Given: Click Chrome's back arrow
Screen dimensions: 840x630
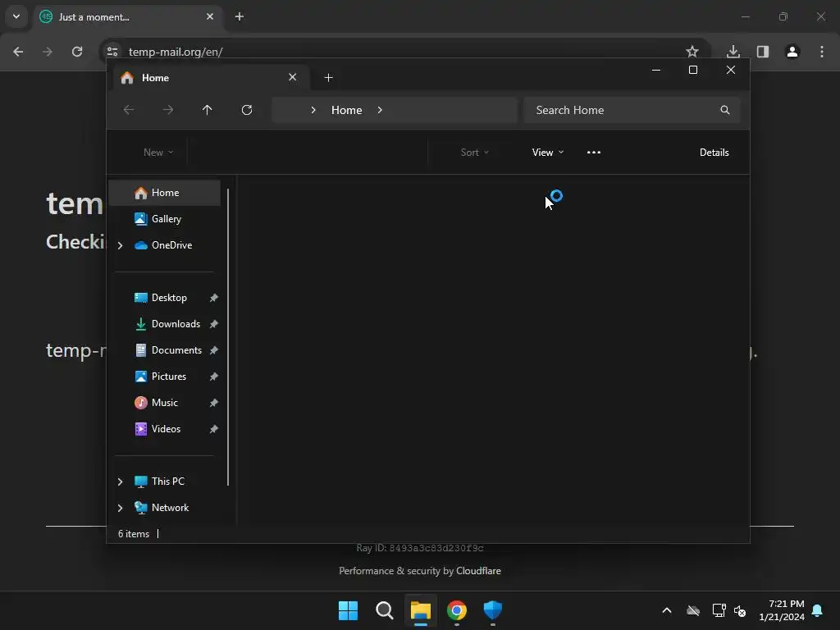Looking at the screenshot, I should 18,52.
